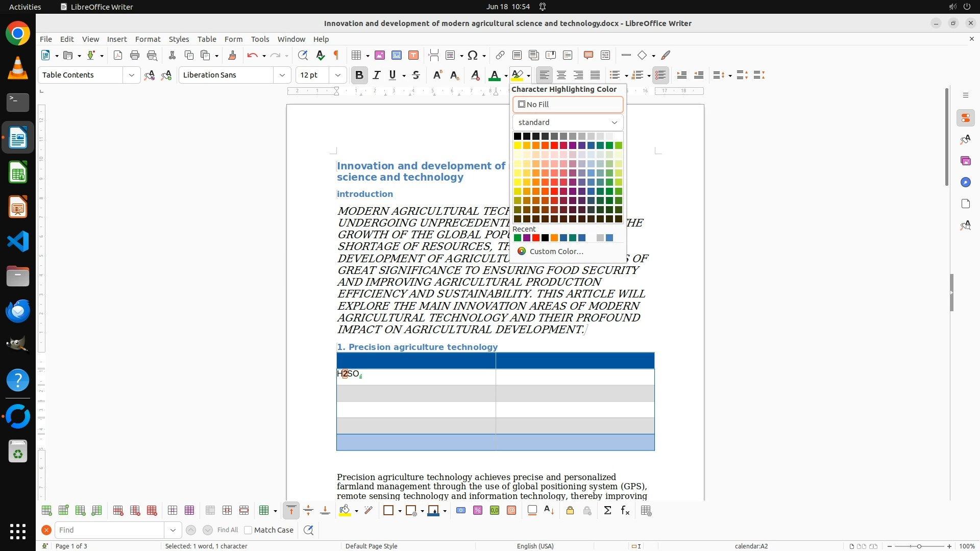The width and height of the screenshot is (980, 551).
Task: Open Insert Special Character tool
Action: tap(473, 55)
